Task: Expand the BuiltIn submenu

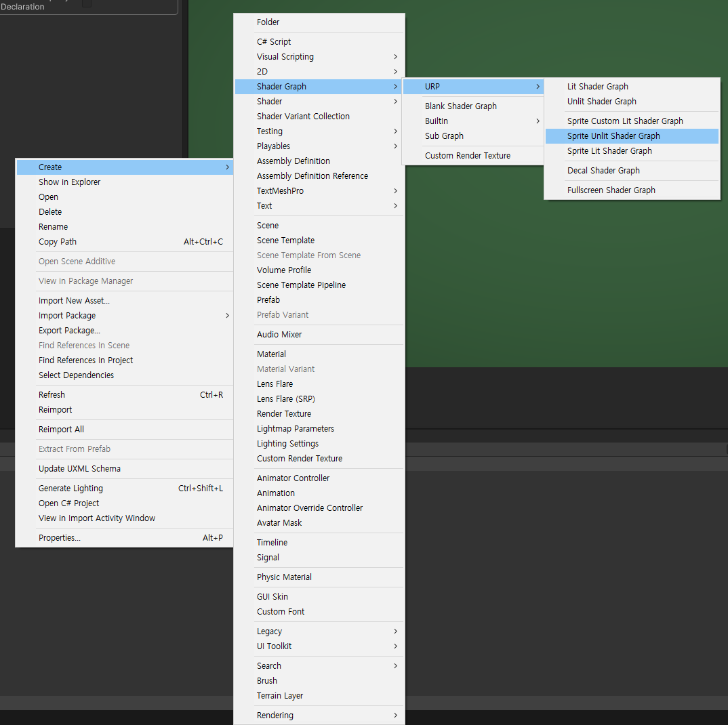Action: (x=473, y=121)
